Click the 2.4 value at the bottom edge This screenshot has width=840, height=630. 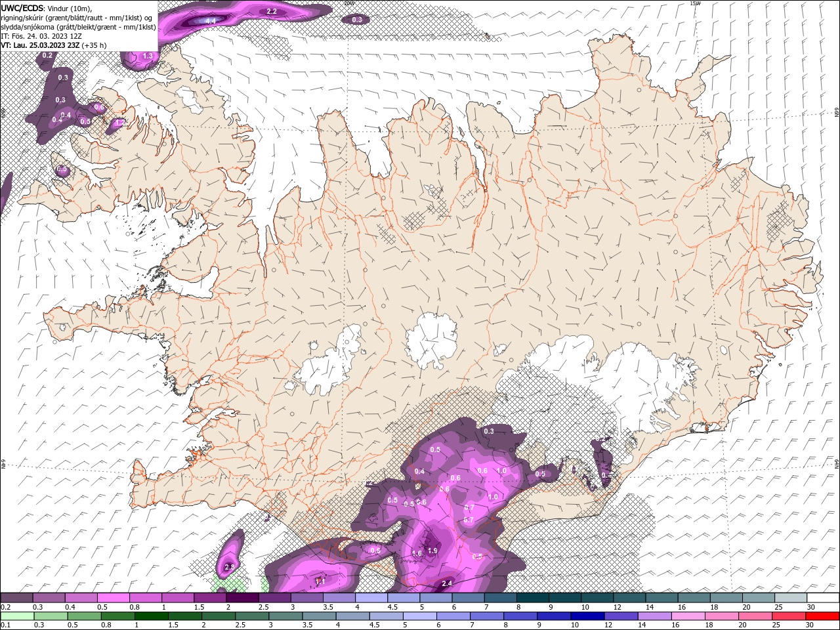pos(448,583)
